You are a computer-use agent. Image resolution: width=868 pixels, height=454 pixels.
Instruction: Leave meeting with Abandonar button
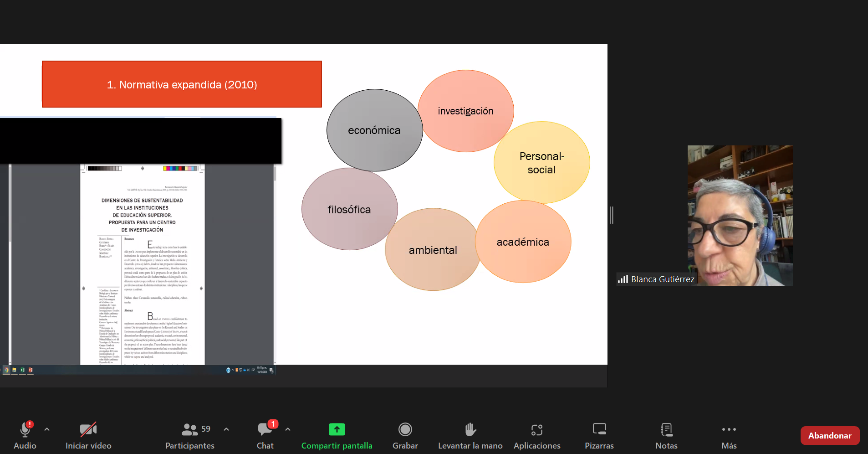click(830, 435)
